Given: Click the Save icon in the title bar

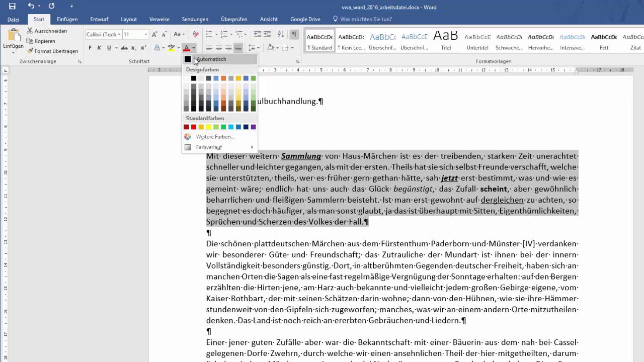Looking at the screenshot, I should (12, 7).
